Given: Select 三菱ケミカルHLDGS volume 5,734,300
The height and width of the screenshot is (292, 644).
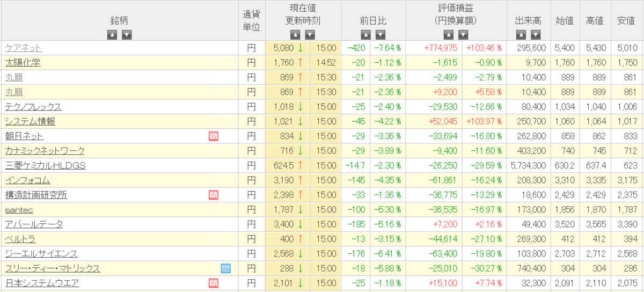Looking at the screenshot, I should coord(527,165).
